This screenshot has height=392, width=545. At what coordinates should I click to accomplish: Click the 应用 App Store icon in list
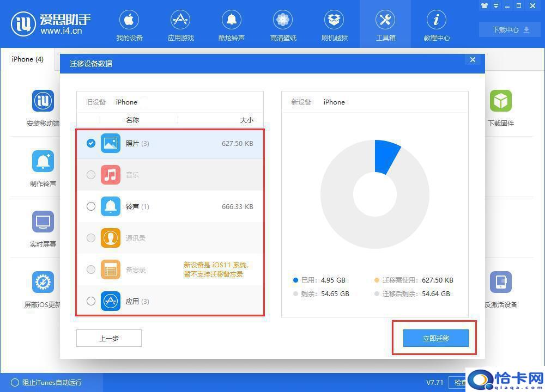click(111, 301)
